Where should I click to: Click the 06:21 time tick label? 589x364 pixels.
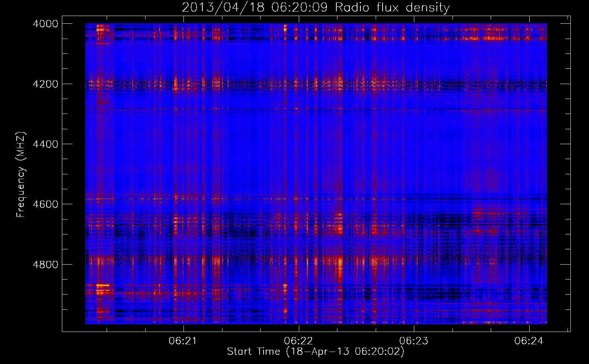183,341
